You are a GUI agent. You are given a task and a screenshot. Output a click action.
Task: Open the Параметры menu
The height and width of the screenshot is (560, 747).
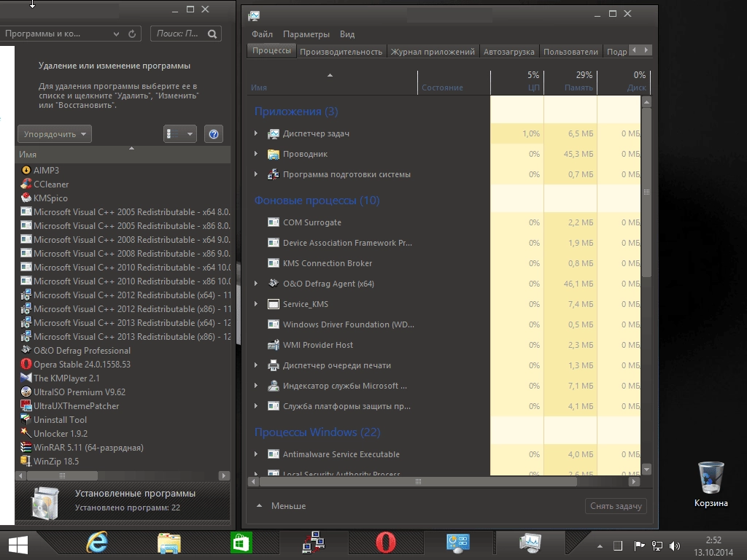coord(306,34)
